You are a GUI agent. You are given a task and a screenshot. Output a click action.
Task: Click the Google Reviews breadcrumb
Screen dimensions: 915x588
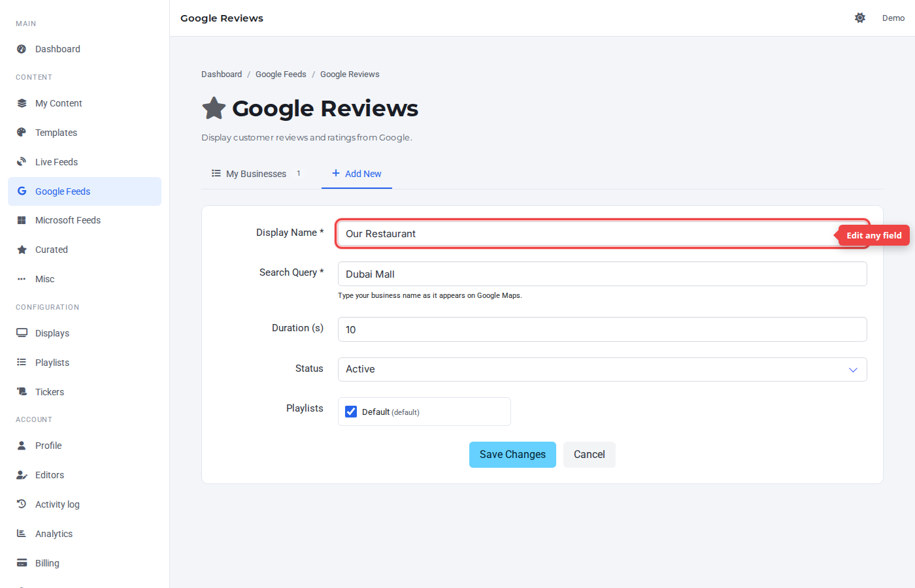pyautogui.click(x=350, y=74)
